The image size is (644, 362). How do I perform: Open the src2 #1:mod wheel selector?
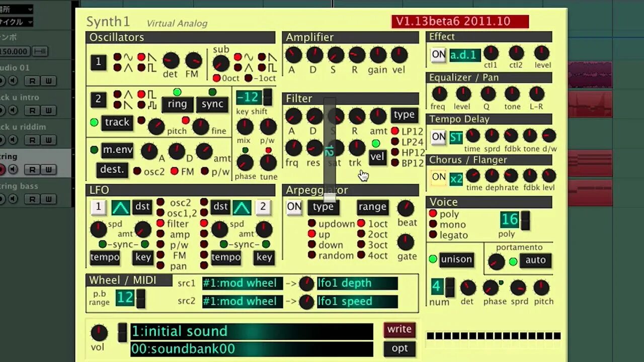tap(242, 301)
